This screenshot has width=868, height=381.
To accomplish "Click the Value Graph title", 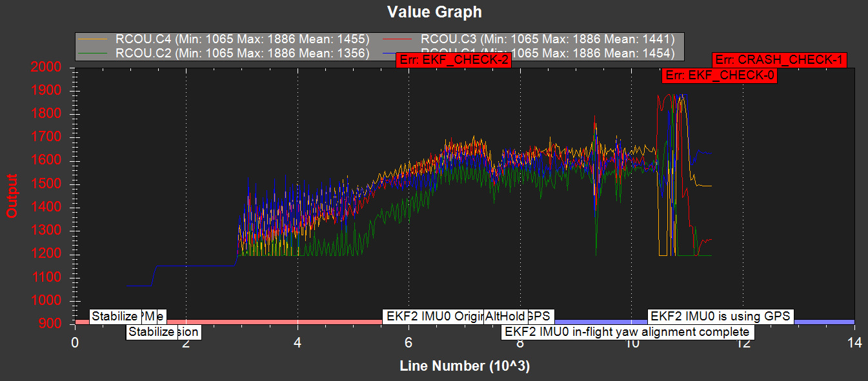I will point(434,12).
